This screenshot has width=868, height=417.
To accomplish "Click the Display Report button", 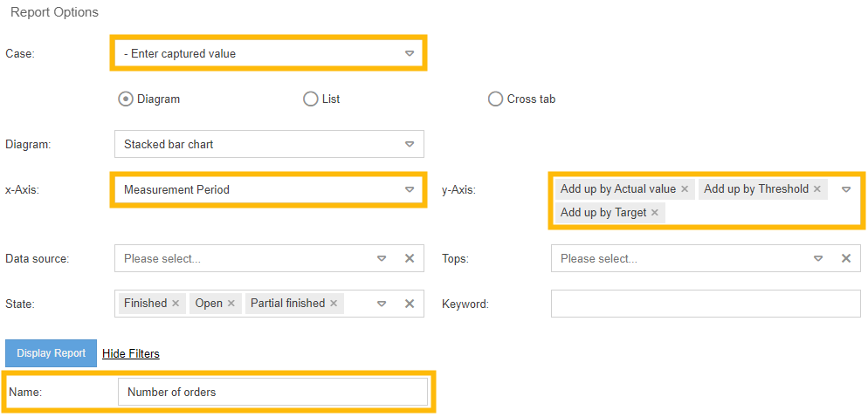I will pos(51,353).
